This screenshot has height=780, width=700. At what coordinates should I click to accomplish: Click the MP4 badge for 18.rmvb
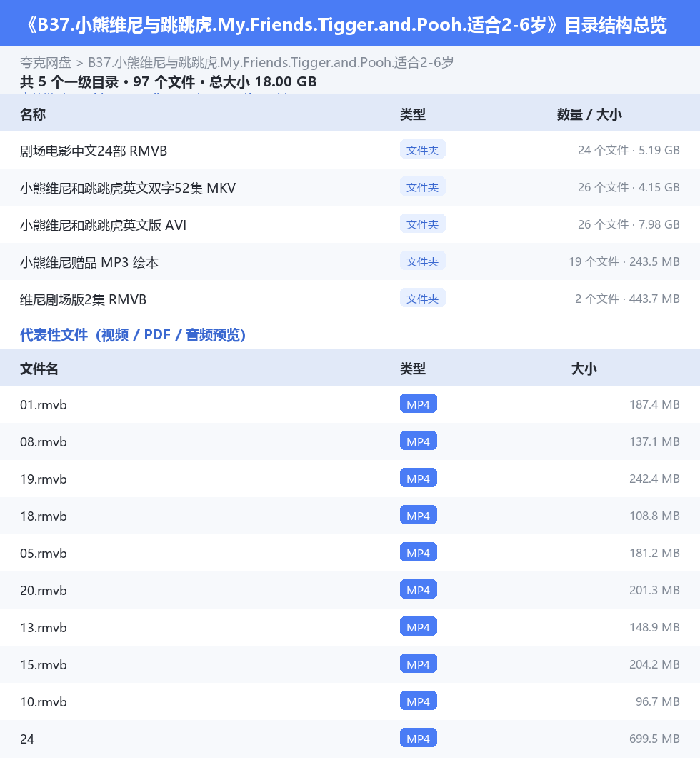(x=419, y=515)
